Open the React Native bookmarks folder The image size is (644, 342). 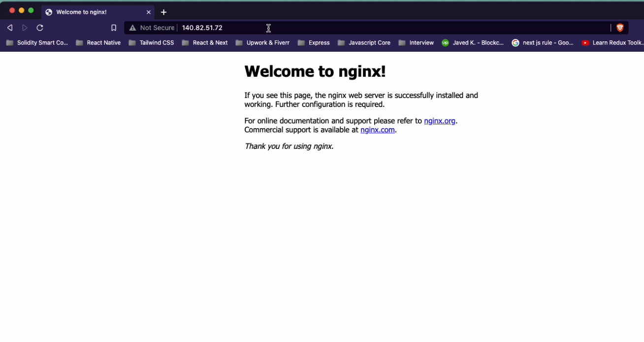tap(98, 43)
